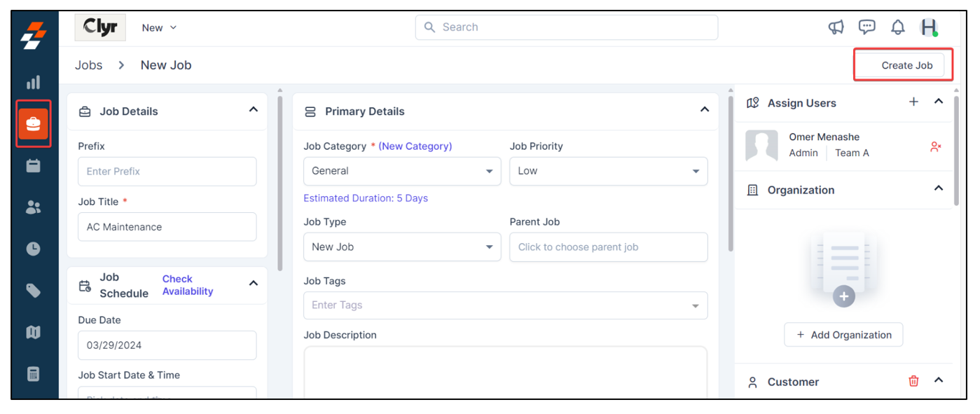Viewport: 980px width, 414px height.
Task: Open the Job Type dropdown
Action: point(401,247)
